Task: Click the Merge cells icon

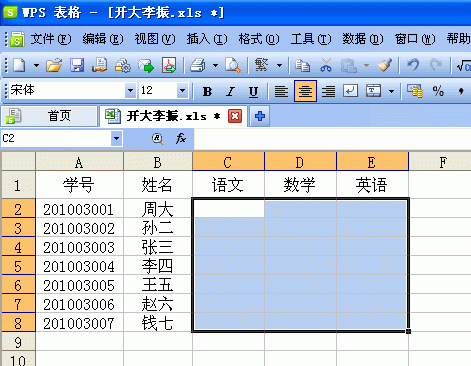Action: tap(373, 91)
